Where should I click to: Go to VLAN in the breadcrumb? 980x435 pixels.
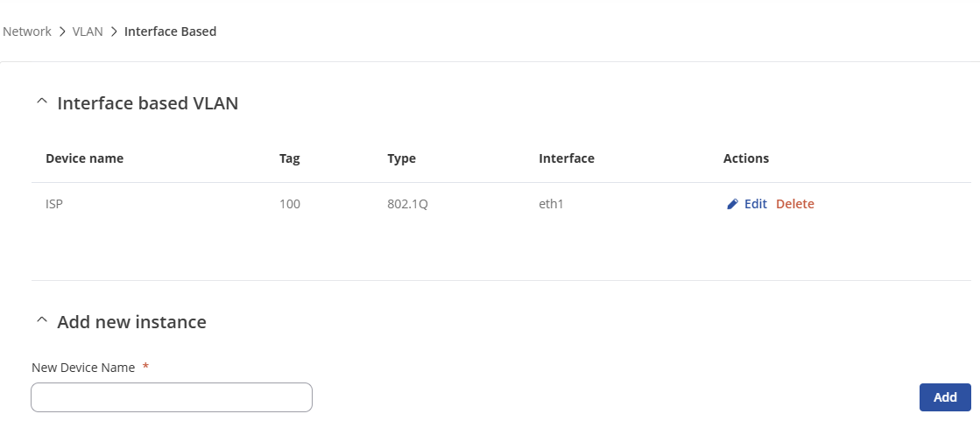click(x=88, y=32)
